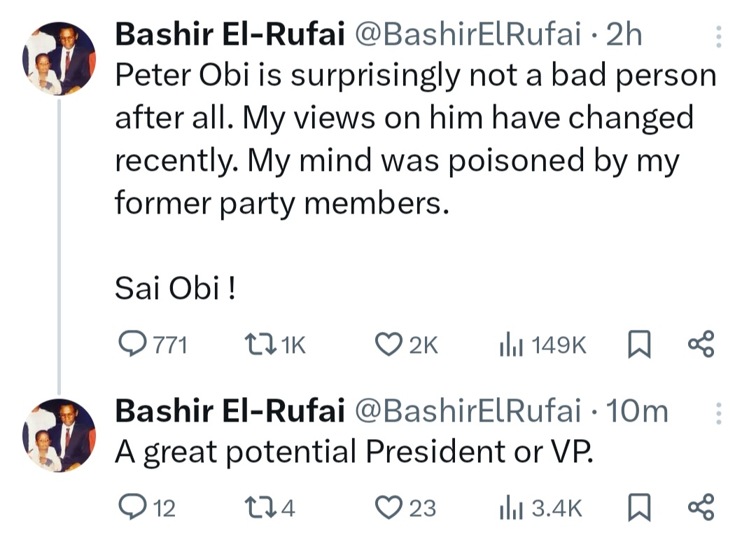Open Bashir El-Rufai name on first tweet
The width and height of the screenshot is (756, 540).
[x=229, y=35]
